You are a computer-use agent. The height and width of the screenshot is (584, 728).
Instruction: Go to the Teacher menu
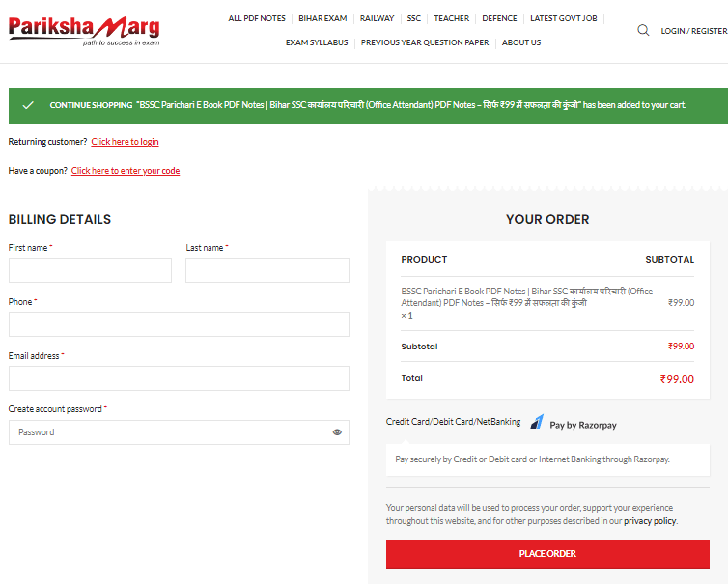(x=451, y=18)
